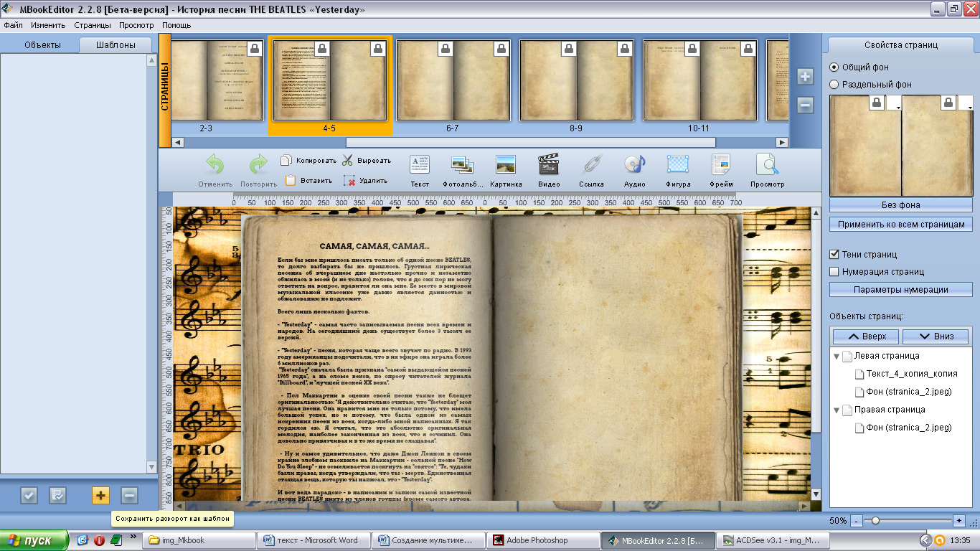Click the Копировать copy tool
980x551 pixels.
308,161
